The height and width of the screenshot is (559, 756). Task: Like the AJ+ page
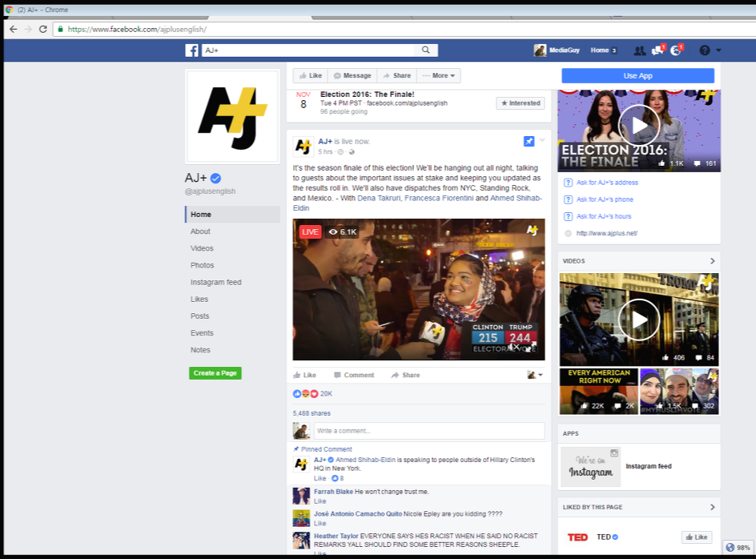pyautogui.click(x=311, y=76)
